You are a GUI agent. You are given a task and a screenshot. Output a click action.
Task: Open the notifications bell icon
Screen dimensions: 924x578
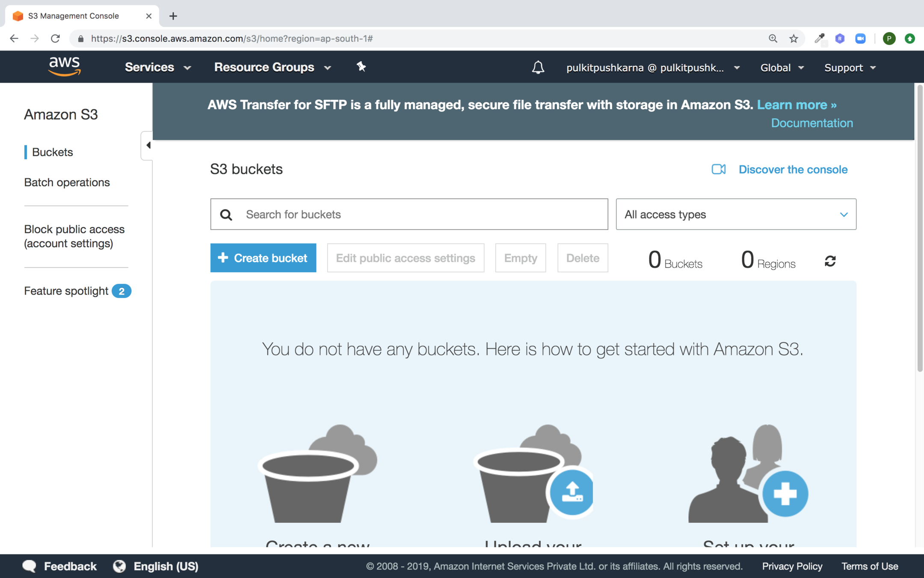tap(538, 68)
